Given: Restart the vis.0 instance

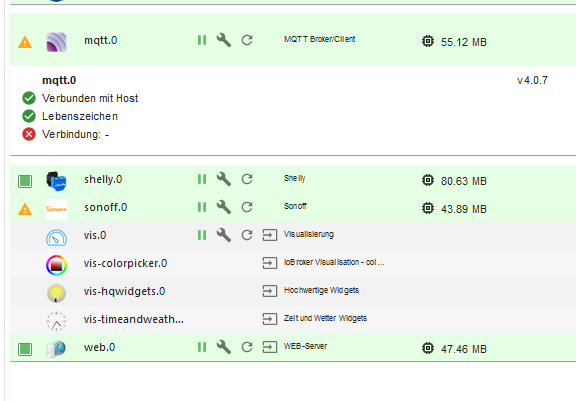Looking at the screenshot, I should coord(247,235).
